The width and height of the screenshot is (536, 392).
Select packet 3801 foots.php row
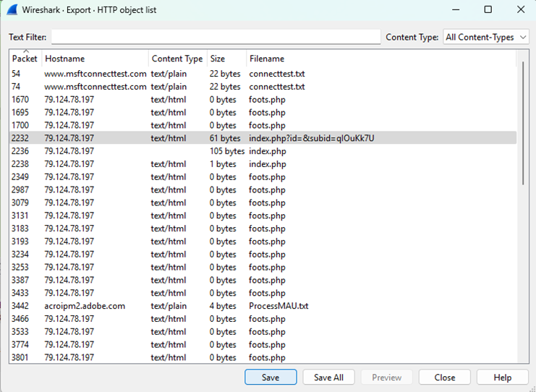(x=263, y=357)
